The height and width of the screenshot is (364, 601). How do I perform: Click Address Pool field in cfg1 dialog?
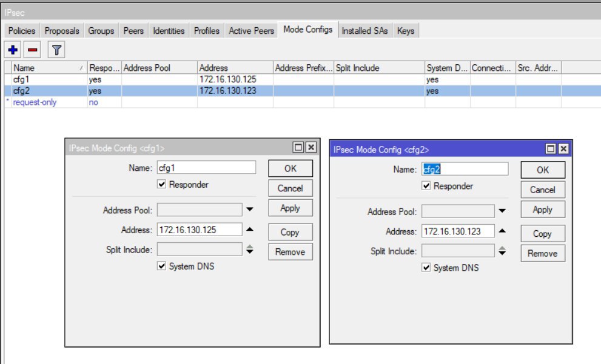(x=200, y=210)
